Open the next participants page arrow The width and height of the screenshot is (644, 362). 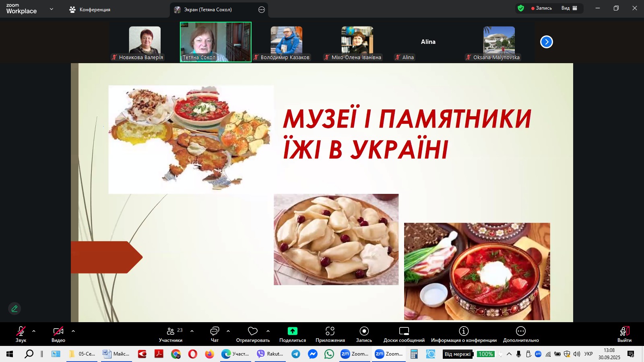click(547, 41)
